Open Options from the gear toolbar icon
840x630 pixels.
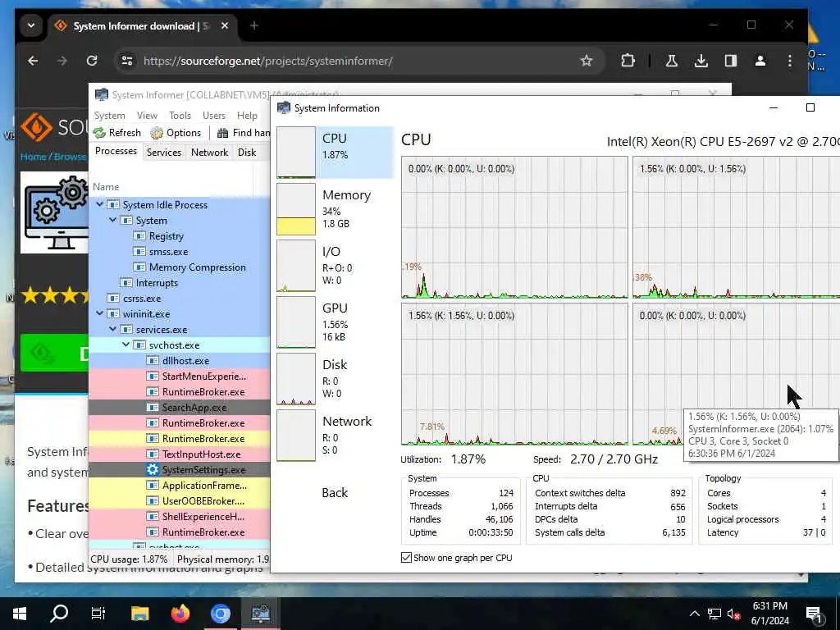[x=157, y=133]
